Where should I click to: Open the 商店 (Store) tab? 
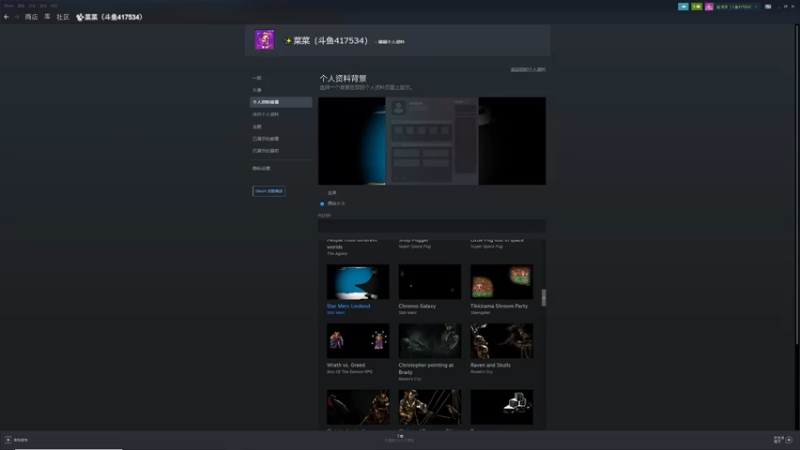coord(31,17)
